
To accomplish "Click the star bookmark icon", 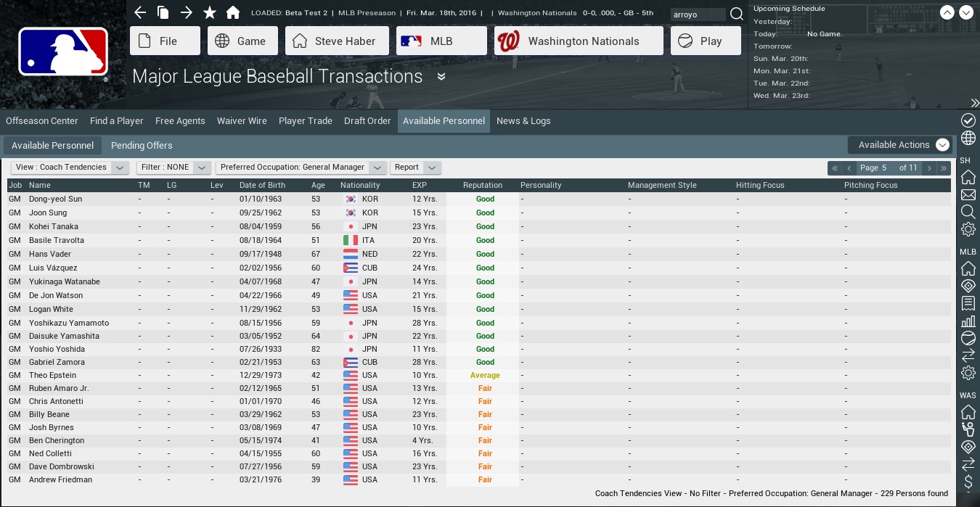I will pyautogui.click(x=210, y=12).
